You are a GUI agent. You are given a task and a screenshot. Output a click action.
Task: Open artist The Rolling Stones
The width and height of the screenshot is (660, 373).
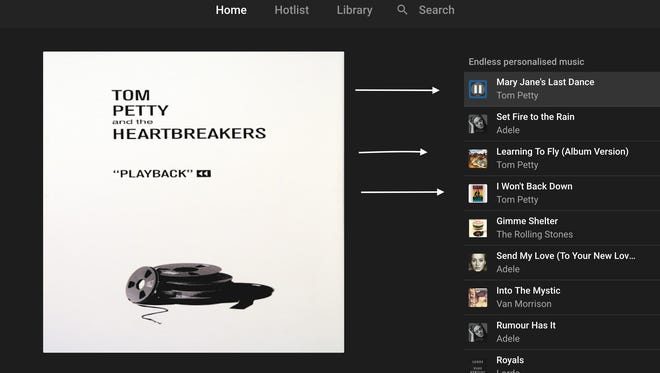tap(535, 234)
